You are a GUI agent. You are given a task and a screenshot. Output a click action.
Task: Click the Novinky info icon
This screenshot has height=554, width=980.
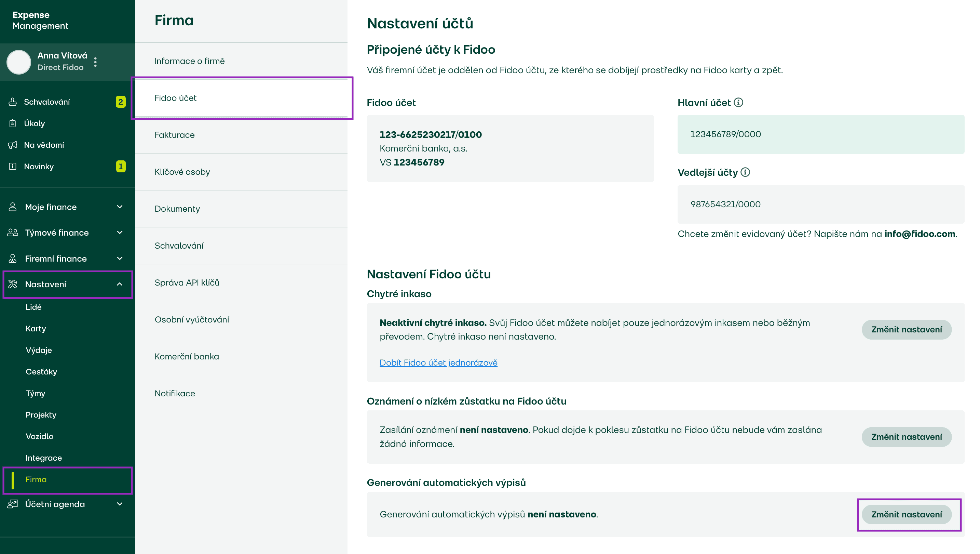click(13, 167)
